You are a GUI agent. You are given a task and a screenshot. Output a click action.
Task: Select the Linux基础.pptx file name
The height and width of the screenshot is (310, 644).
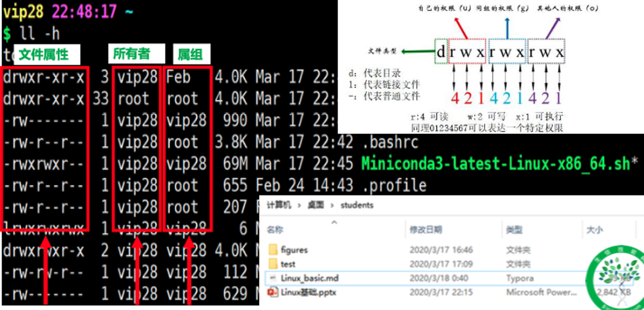coord(308,292)
